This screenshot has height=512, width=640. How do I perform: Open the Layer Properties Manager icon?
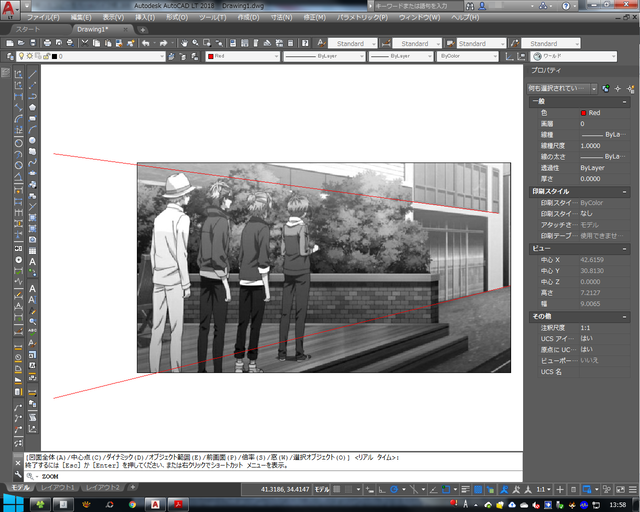(10, 56)
